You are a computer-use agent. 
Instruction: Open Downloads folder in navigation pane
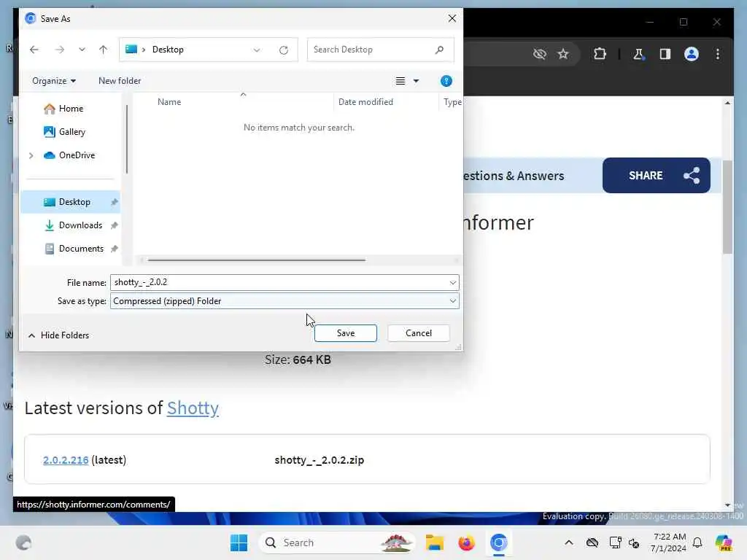coord(80,225)
